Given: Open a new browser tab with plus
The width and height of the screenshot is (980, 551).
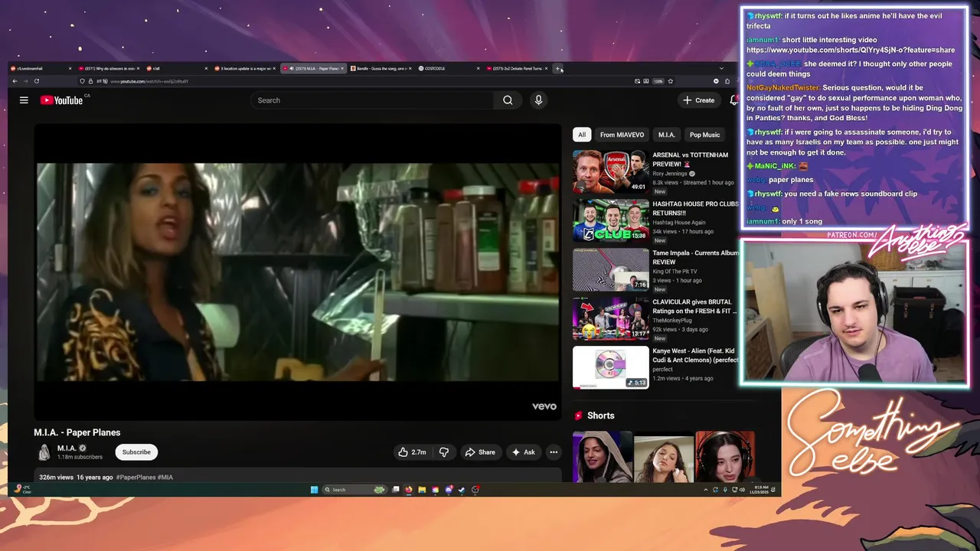Looking at the screenshot, I should coord(558,69).
